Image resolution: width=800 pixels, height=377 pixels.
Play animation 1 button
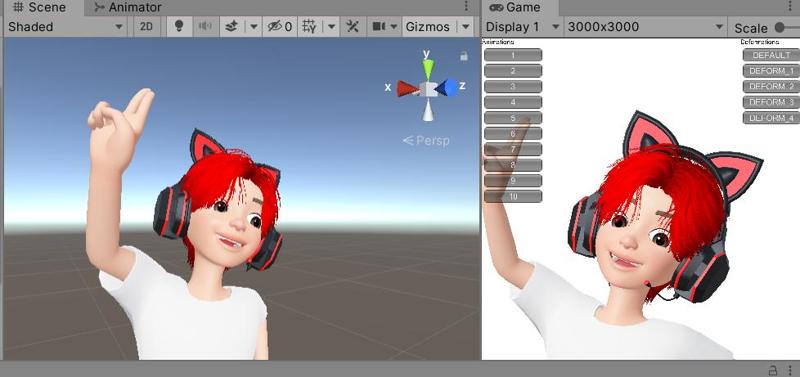tap(513, 55)
